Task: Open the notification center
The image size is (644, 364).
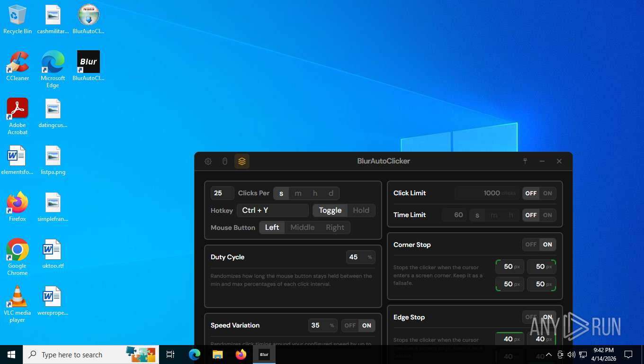Action: [x=628, y=355]
